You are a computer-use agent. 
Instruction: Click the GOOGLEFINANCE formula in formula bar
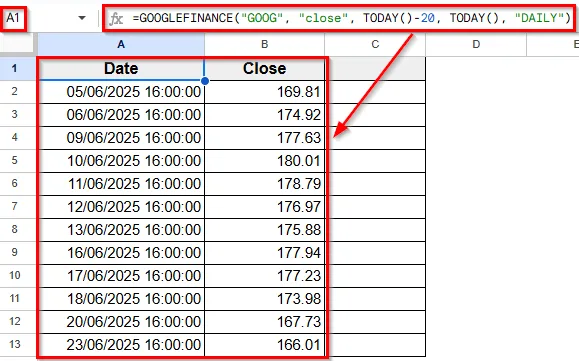tap(352, 18)
